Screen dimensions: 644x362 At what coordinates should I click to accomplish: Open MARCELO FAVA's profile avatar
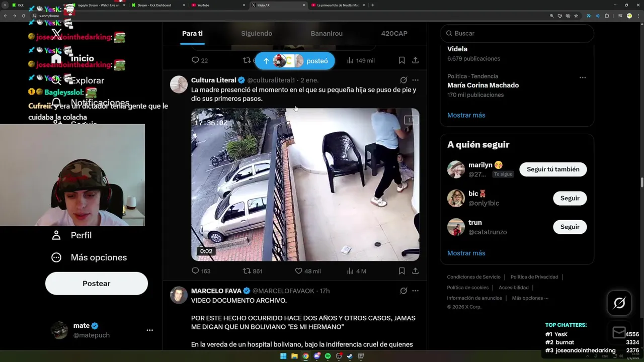179,295
